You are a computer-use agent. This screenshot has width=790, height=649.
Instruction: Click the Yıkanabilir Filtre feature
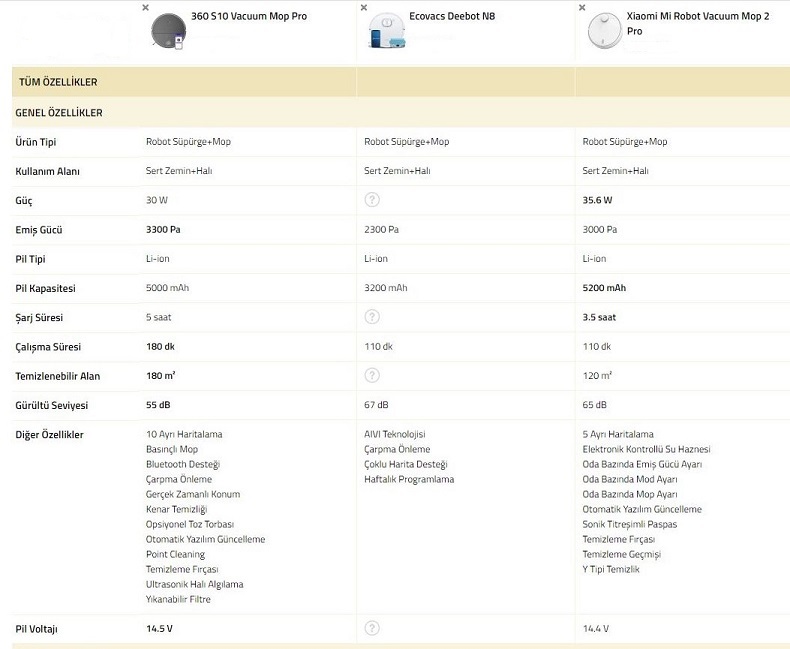click(x=178, y=599)
